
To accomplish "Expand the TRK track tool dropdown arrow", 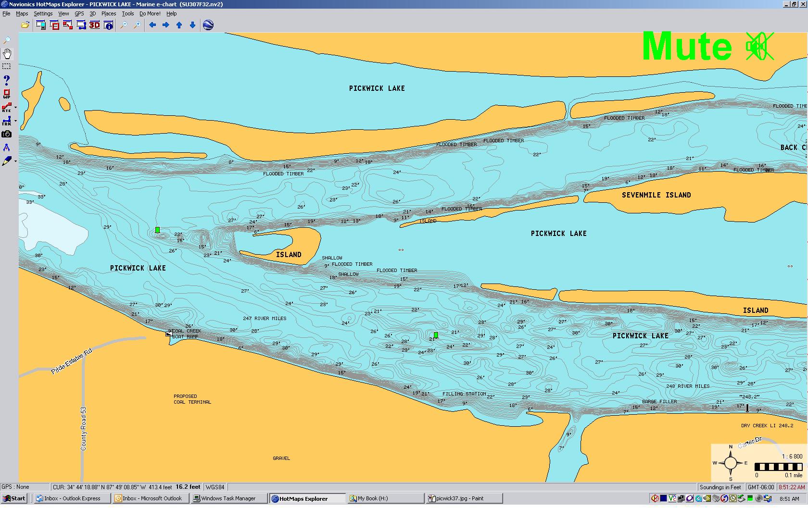I will [x=16, y=121].
